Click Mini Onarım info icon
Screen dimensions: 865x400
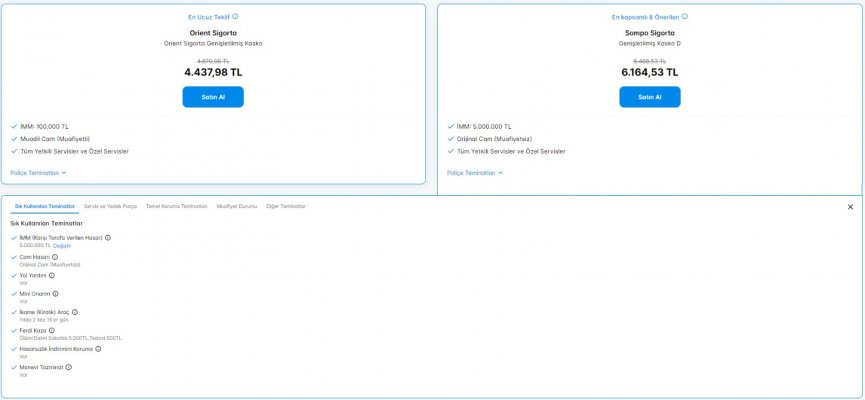click(x=55, y=293)
